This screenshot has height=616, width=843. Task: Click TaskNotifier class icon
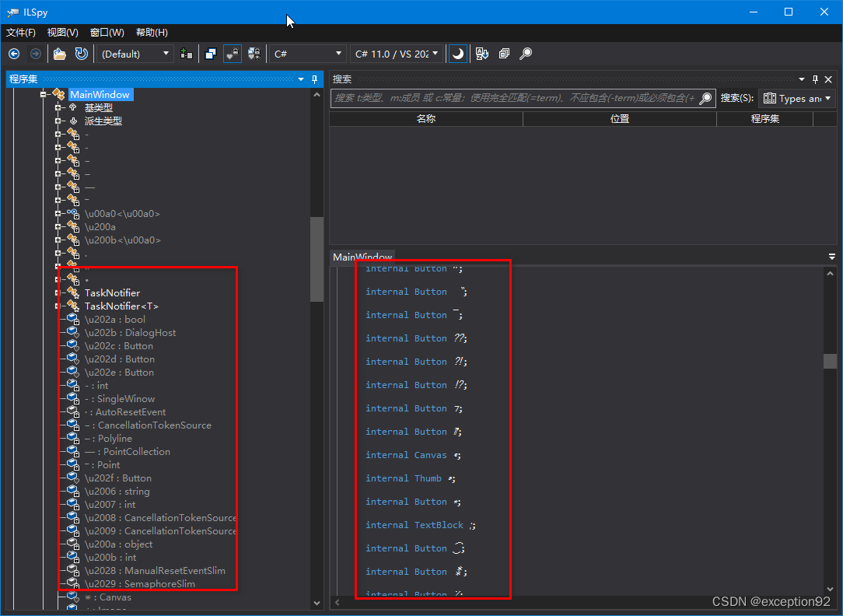click(73, 293)
